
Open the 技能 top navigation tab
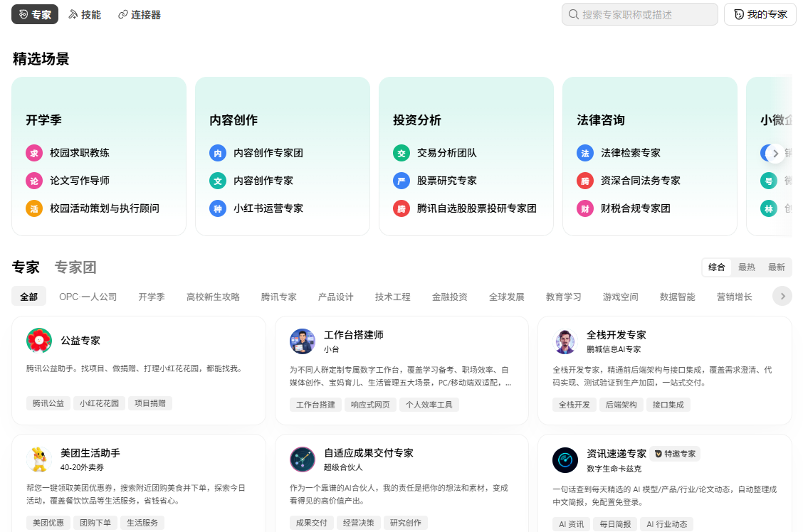click(x=85, y=14)
